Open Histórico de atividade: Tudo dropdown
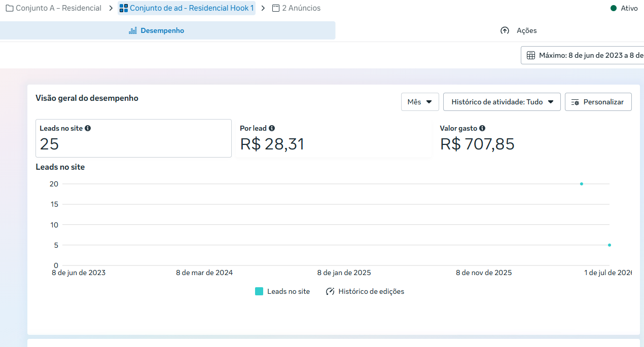 tap(502, 102)
